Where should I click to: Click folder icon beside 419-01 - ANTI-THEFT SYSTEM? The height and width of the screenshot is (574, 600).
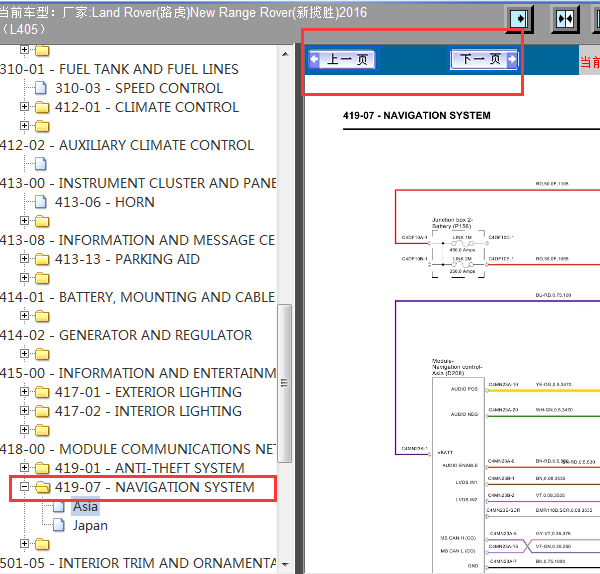click(42, 468)
